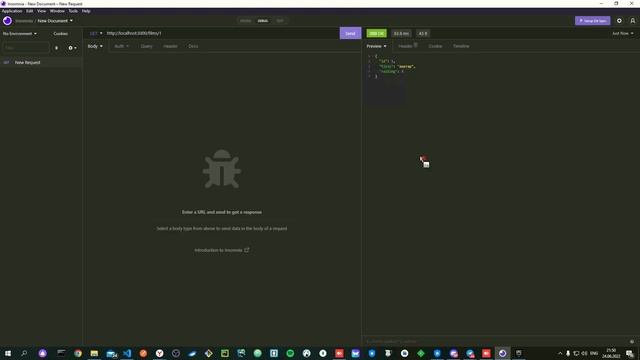The height and width of the screenshot is (360, 640).
Task: Open the Auth tab dropdown
Action: [x=121, y=46]
